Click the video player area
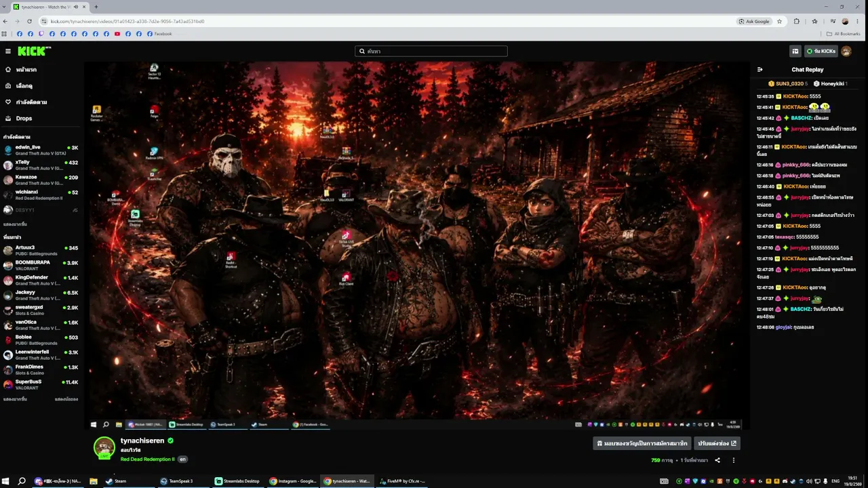 417,245
